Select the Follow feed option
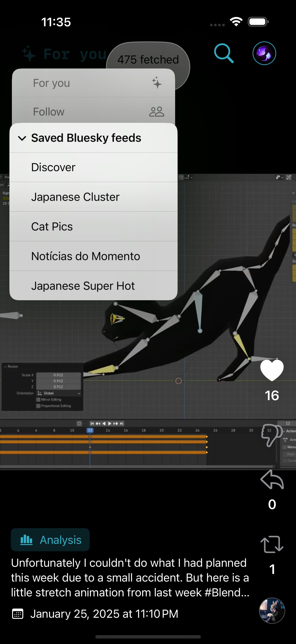 94,112
